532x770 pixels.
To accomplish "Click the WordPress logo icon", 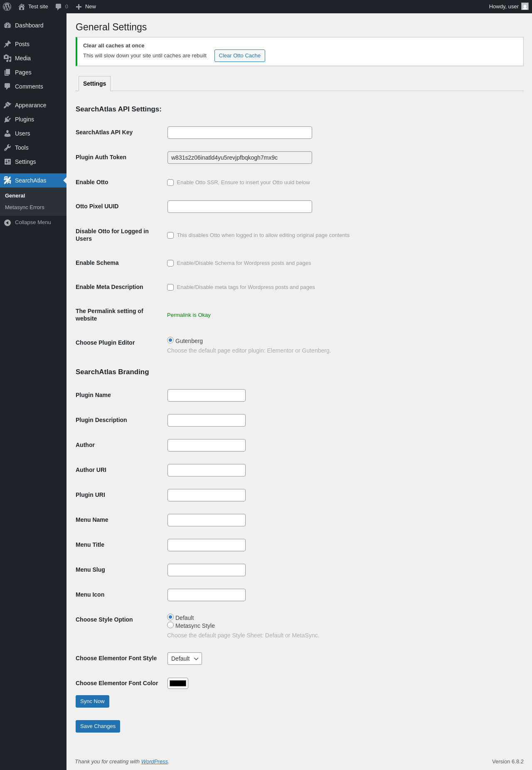I will (7, 7).
